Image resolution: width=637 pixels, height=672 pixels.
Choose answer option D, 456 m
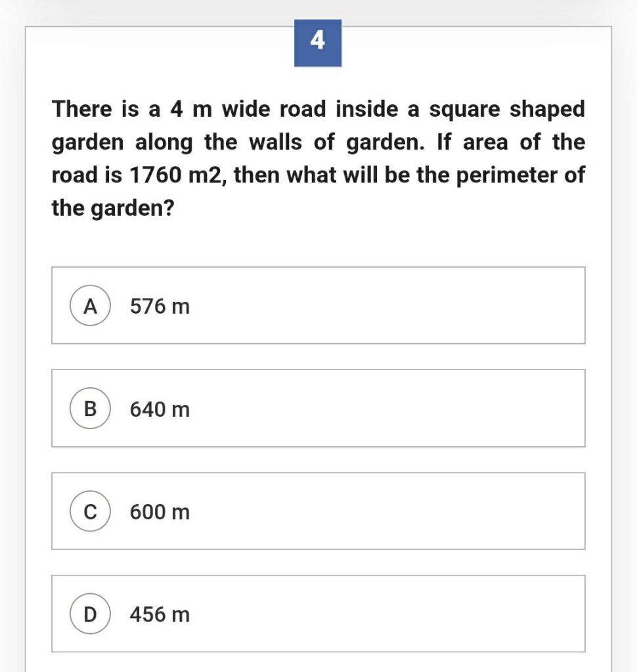pyautogui.click(x=318, y=614)
